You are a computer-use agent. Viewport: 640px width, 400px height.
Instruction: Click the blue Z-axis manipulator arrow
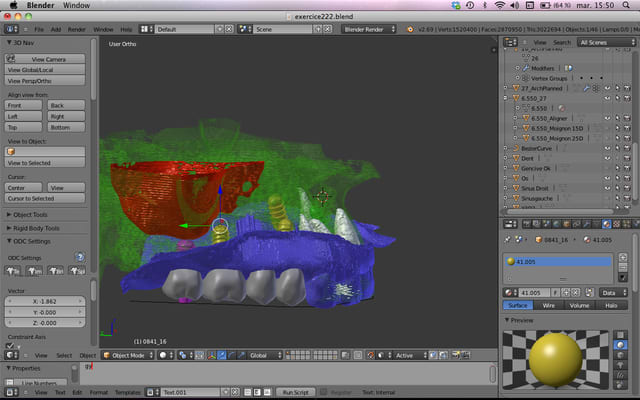pos(220,188)
